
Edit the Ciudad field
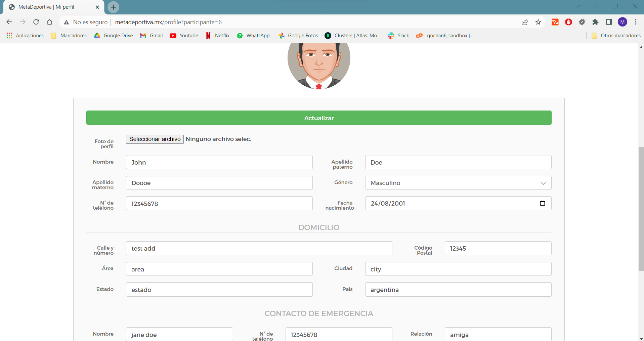[x=458, y=269]
